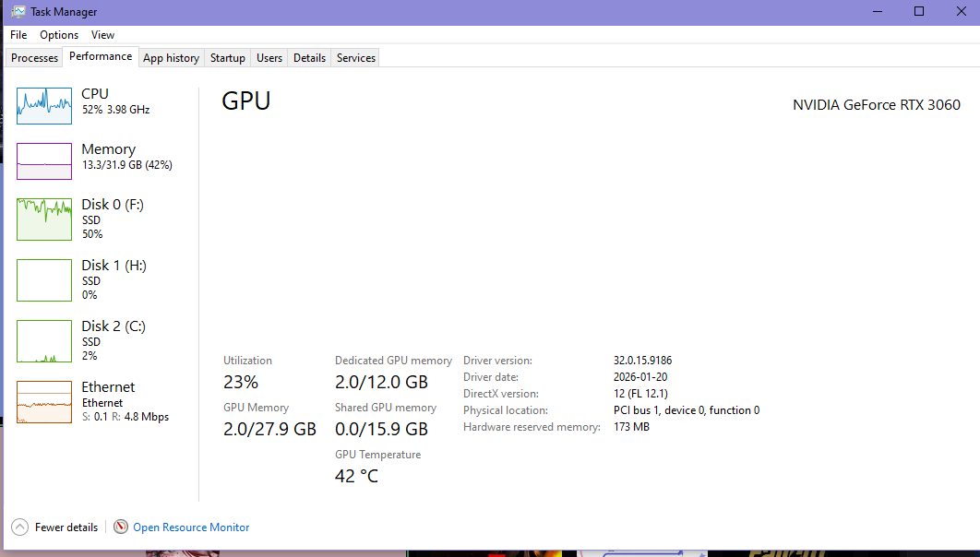Click the Hardware reserved memory label

click(532, 427)
